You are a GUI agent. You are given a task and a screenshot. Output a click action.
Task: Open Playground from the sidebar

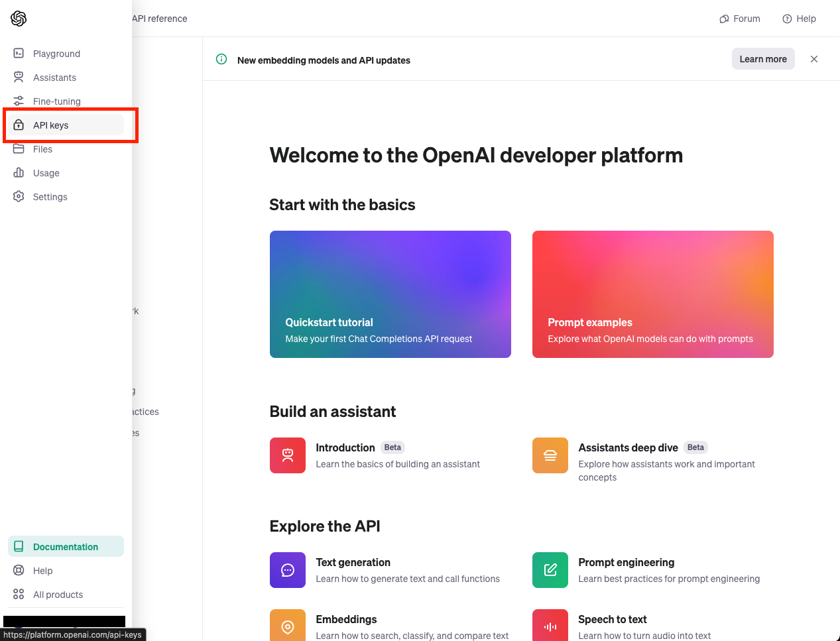tap(56, 54)
